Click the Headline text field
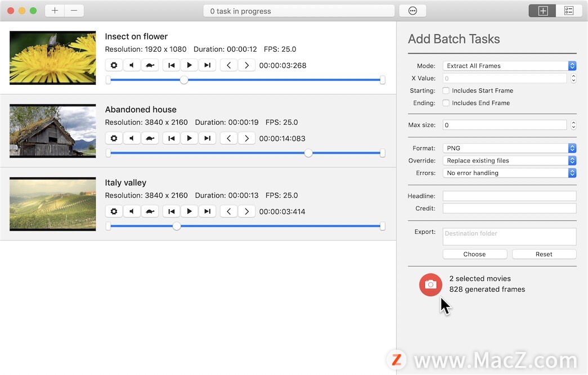This screenshot has width=588, height=375. [x=509, y=196]
